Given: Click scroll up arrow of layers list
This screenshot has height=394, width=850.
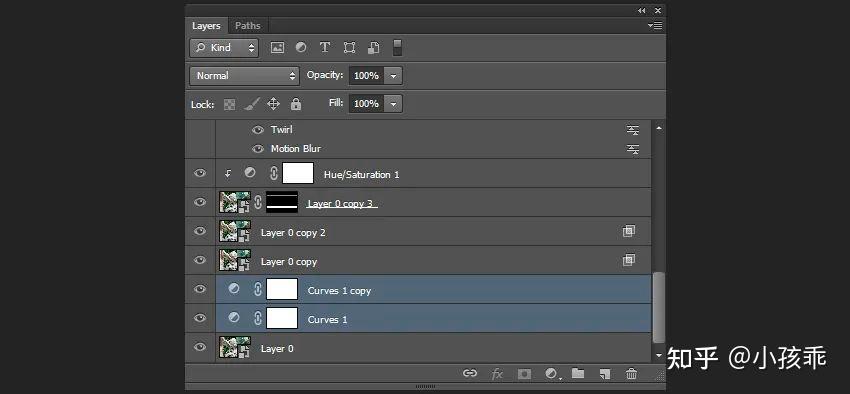Looking at the screenshot, I should click(659, 128).
